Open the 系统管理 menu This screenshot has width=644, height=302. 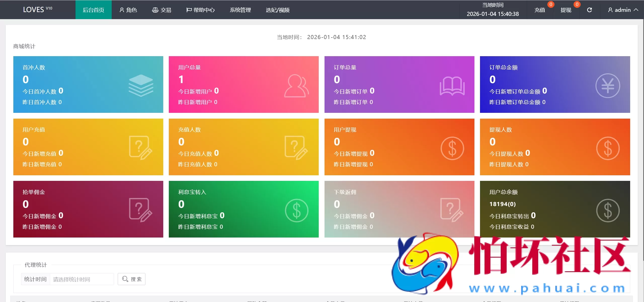coord(240,10)
